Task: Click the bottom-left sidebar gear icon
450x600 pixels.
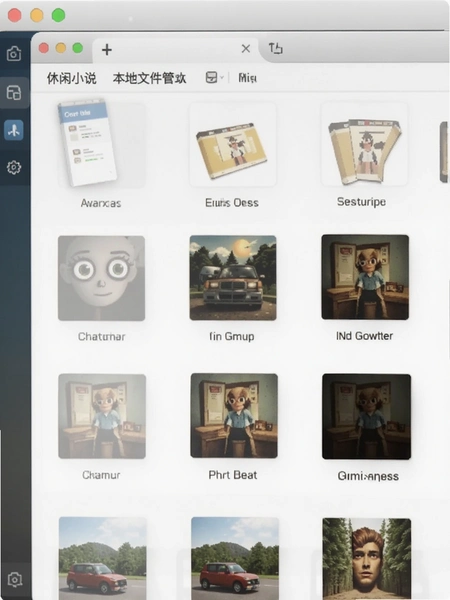Action: 15,579
